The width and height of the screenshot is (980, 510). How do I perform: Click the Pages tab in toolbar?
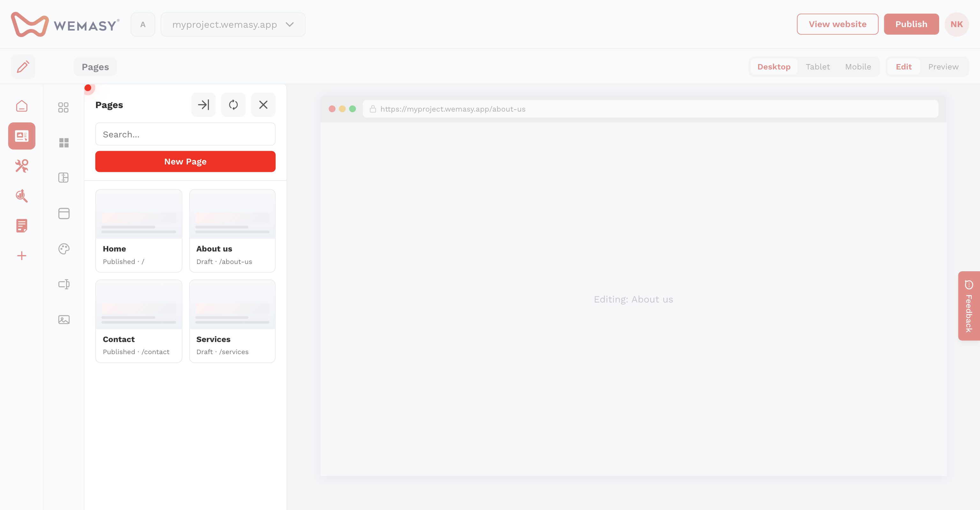point(95,67)
